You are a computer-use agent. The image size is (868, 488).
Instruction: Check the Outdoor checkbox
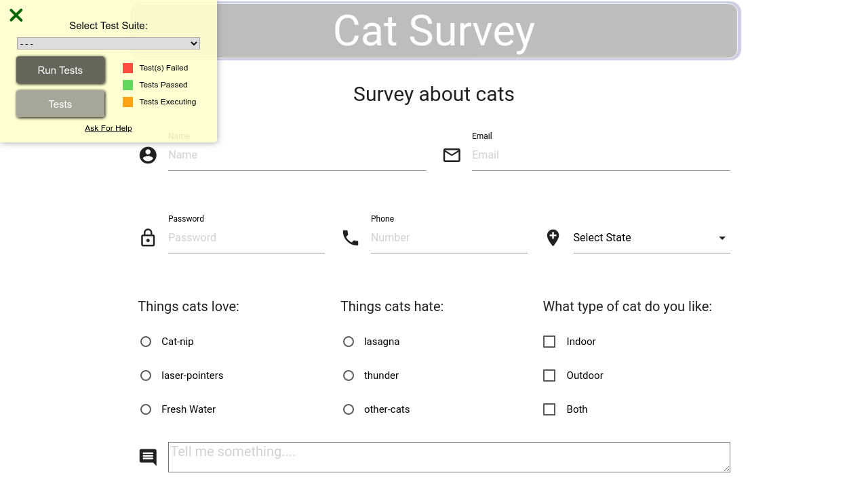pos(549,375)
